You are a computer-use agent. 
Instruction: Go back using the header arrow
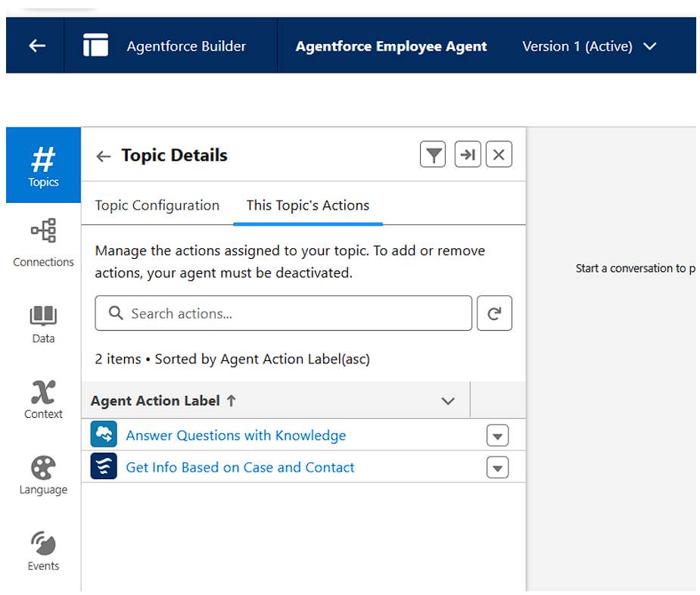coord(37,45)
